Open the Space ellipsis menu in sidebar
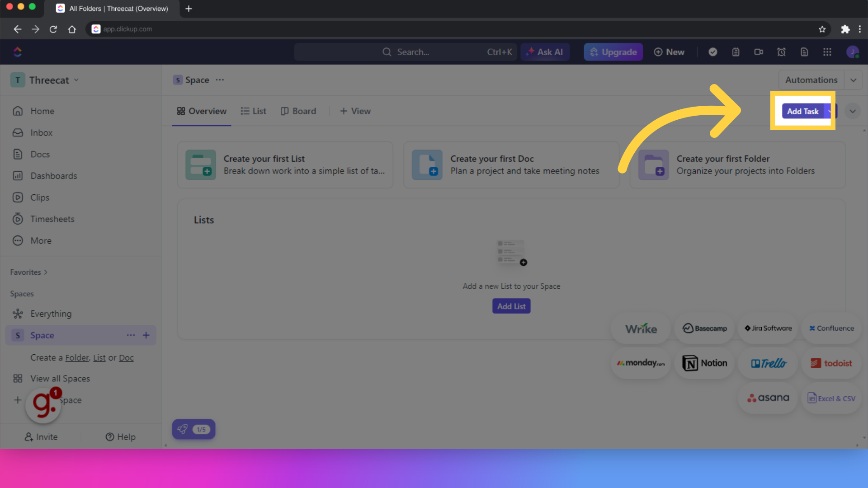This screenshot has width=868, height=488. point(131,335)
